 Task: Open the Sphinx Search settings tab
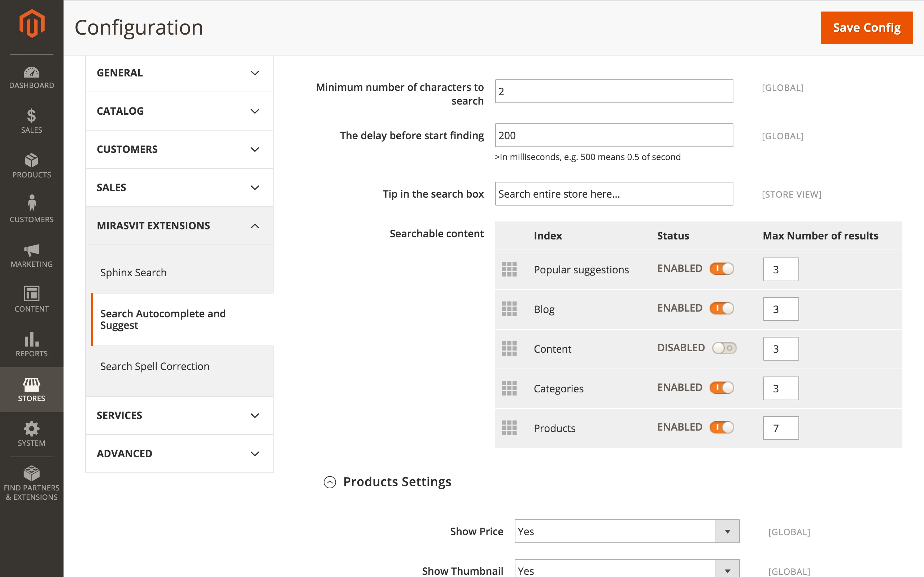[x=133, y=273]
